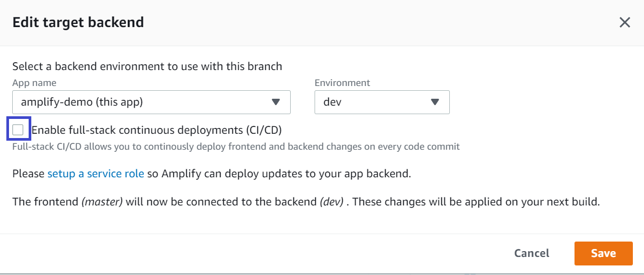The width and height of the screenshot is (644, 275).
Task: Click the italic '(dev)' backend text
Action: (x=331, y=202)
